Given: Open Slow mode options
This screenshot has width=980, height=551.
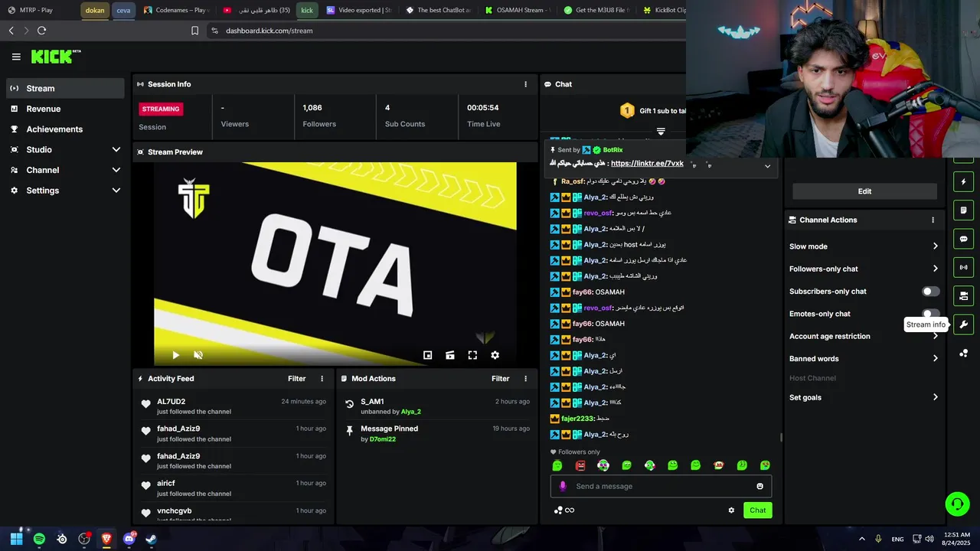Looking at the screenshot, I should [x=864, y=246].
